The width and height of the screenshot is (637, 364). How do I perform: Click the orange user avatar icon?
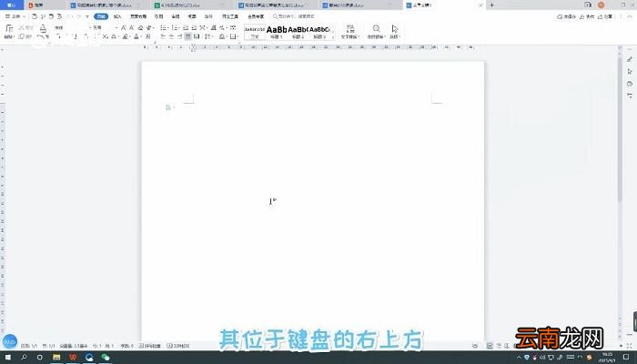[x=602, y=5]
